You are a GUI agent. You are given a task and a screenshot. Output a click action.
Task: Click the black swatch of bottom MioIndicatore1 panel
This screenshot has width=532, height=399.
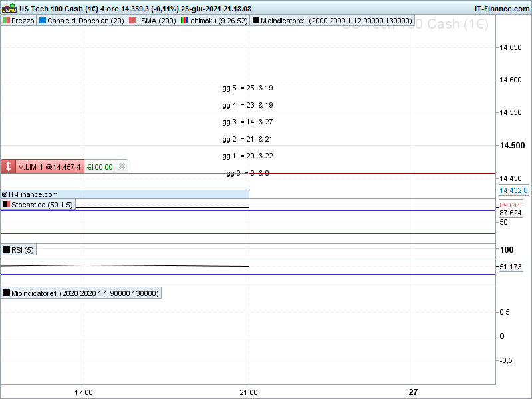pyautogui.click(x=7, y=293)
